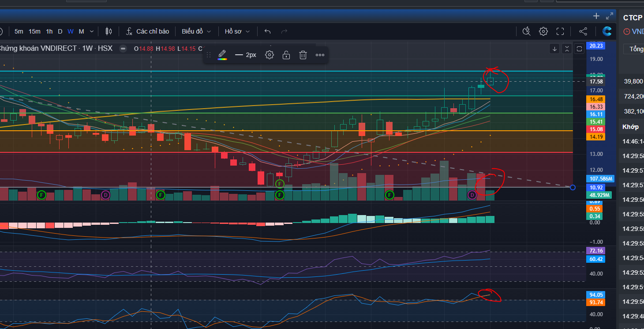
Task: Click the 20.23 blue price label
Action: click(596, 46)
